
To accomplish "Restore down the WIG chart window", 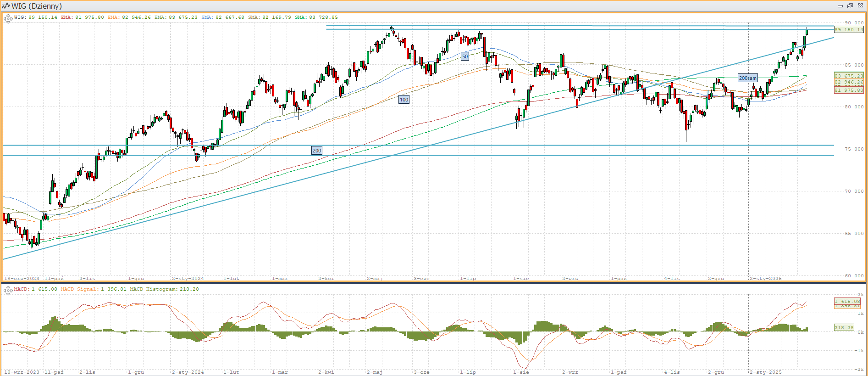I will [x=850, y=6].
